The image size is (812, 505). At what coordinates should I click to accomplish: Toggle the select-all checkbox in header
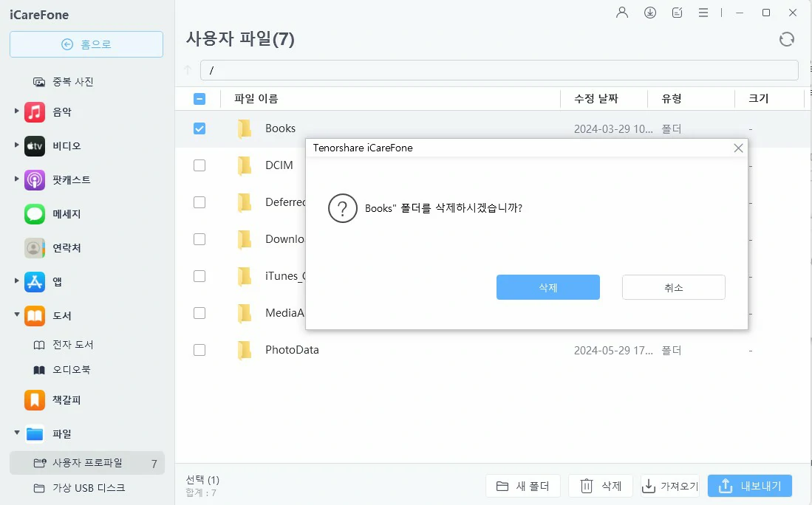click(x=199, y=99)
